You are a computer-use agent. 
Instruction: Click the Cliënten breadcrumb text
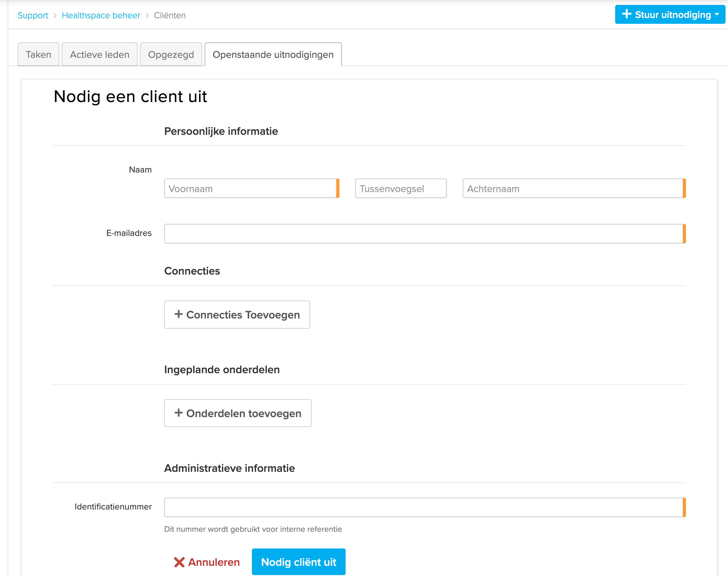click(170, 15)
